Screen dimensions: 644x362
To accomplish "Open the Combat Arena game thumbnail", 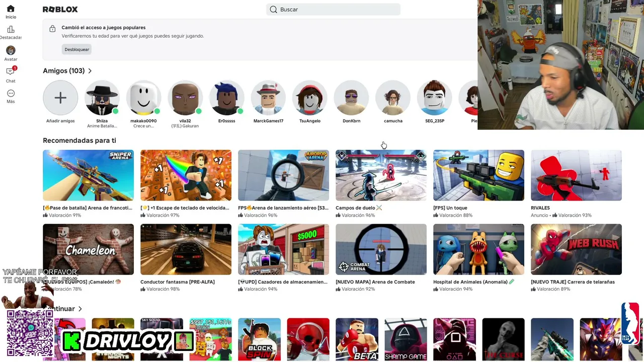I will tap(381, 249).
